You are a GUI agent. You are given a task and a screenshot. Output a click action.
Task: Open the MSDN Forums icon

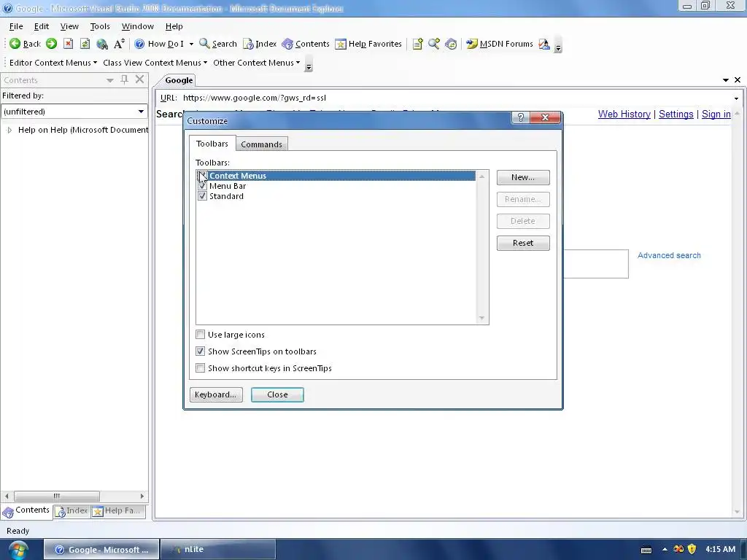point(472,44)
